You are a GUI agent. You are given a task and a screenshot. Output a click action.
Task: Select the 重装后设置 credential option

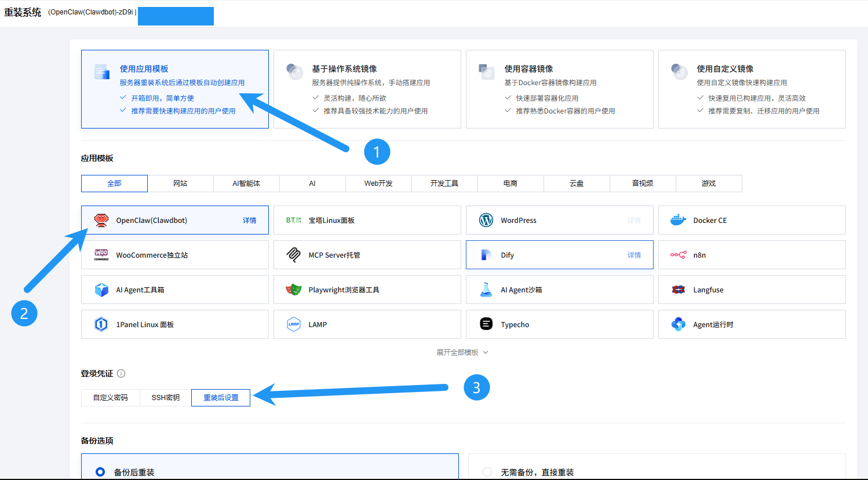(x=221, y=398)
